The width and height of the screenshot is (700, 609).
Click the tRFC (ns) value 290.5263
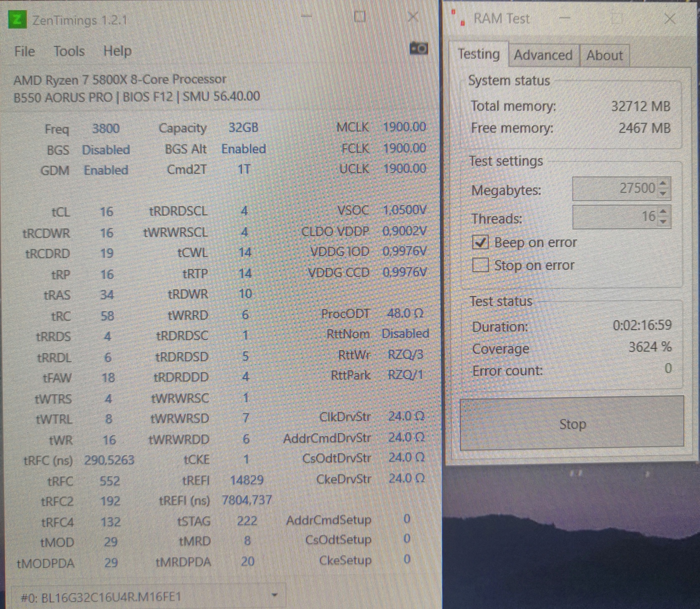click(109, 460)
